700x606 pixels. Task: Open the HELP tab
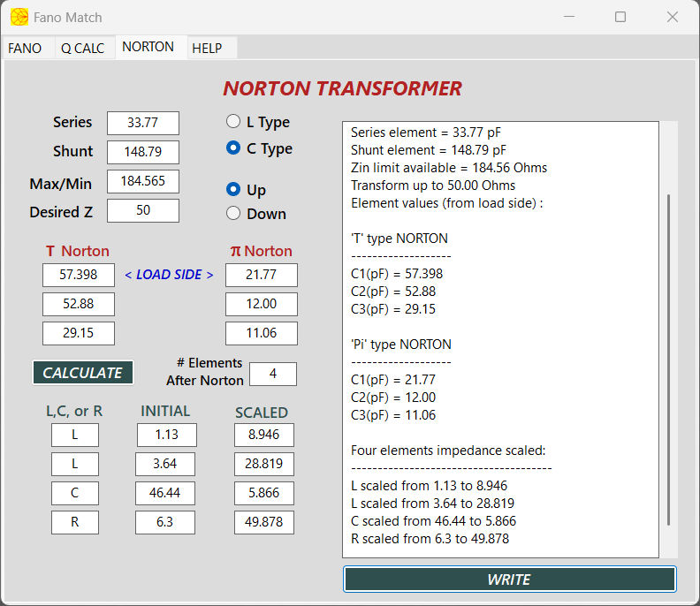pyautogui.click(x=207, y=48)
